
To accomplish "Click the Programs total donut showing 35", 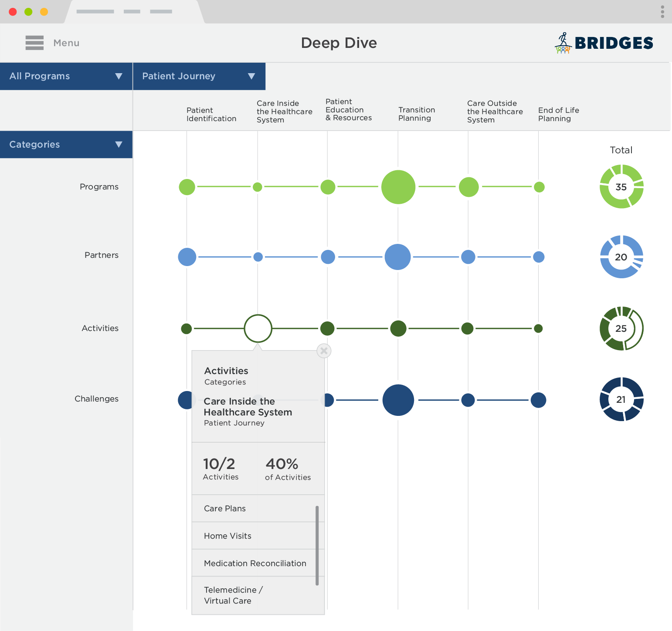I will pyautogui.click(x=621, y=186).
